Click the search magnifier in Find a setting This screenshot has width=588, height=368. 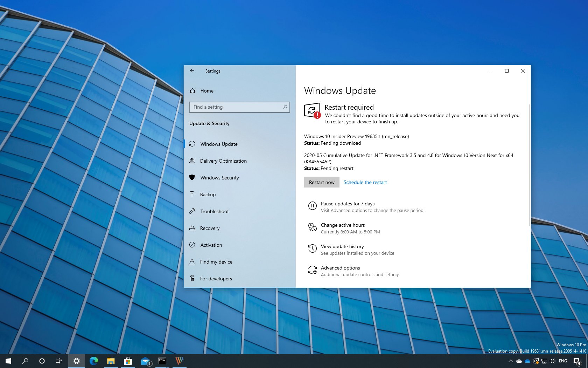[285, 107]
